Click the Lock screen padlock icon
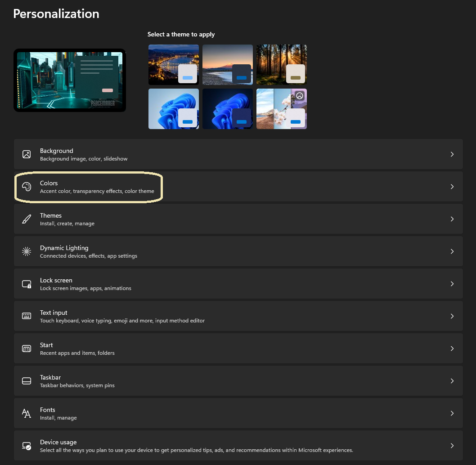The image size is (476, 465). (x=27, y=284)
